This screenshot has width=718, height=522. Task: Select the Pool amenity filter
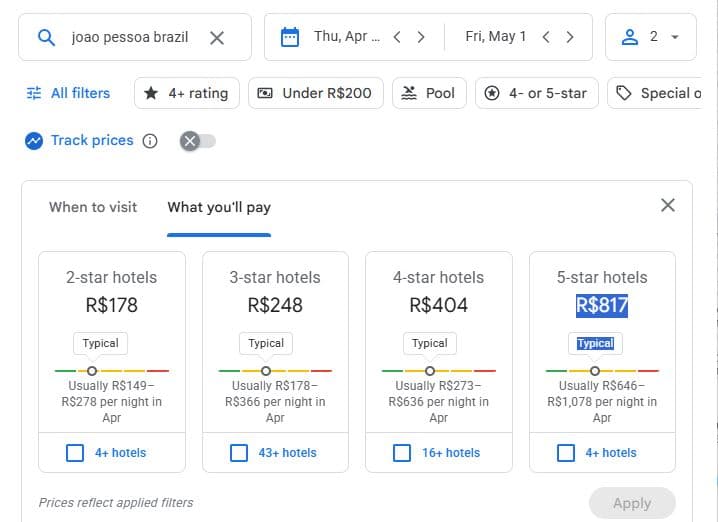tap(428, 93)
